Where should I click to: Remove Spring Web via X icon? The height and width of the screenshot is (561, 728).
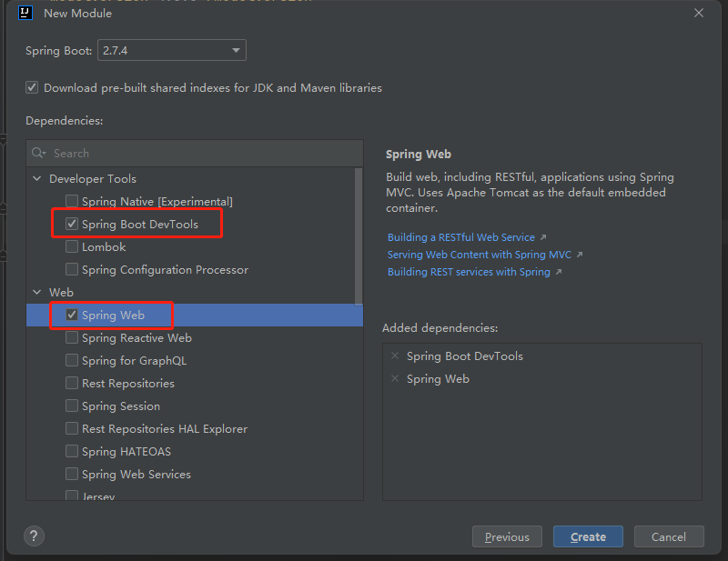(x=394, y=379)
